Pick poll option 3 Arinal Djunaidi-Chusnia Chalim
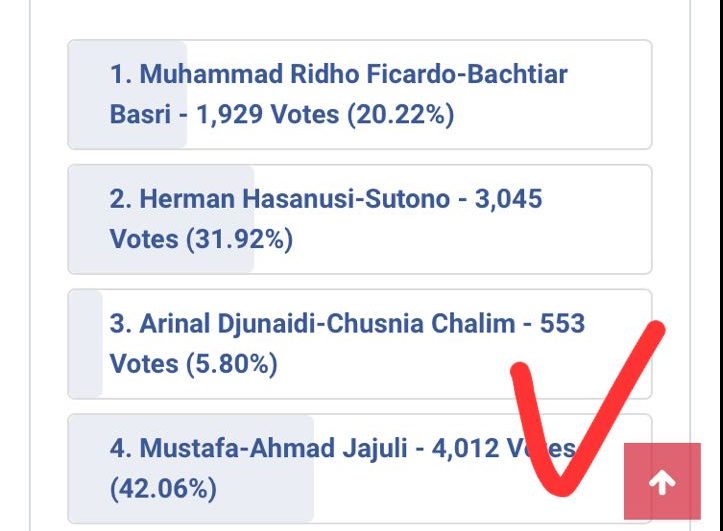This screenshot has width=723, height=531. 360,344
